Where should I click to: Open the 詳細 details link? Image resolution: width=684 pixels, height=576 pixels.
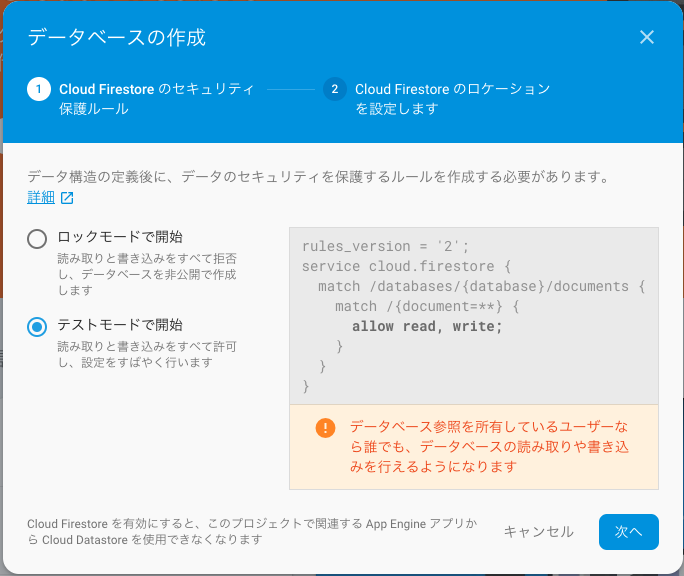point(41,197)
